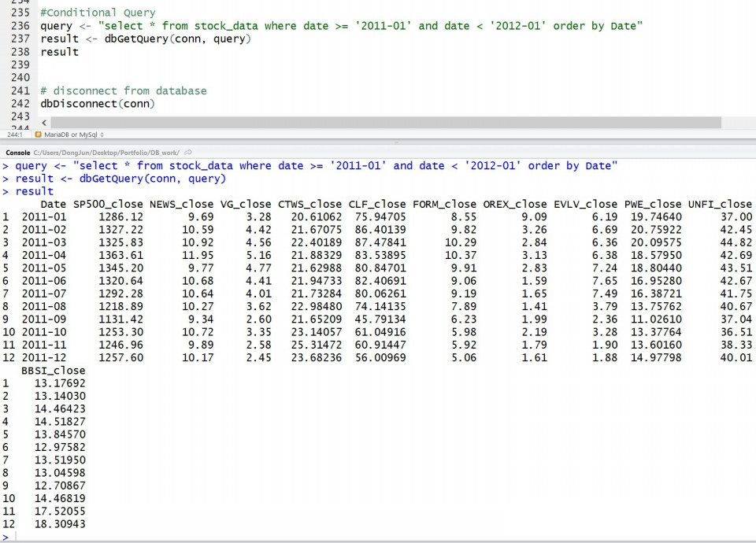This screenshot has width=756, height=543.
Task: Click VG_close value 5.16
Action: coord(258,255)
